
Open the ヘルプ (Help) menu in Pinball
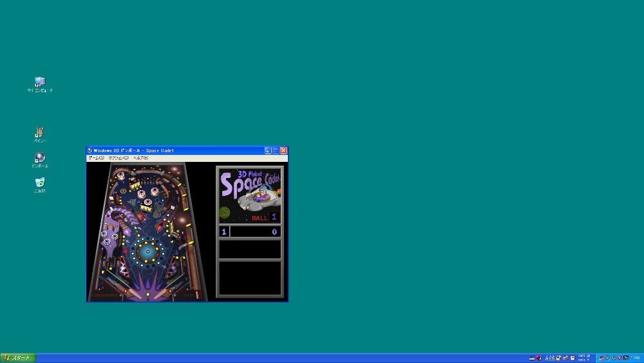click(140, 158)
